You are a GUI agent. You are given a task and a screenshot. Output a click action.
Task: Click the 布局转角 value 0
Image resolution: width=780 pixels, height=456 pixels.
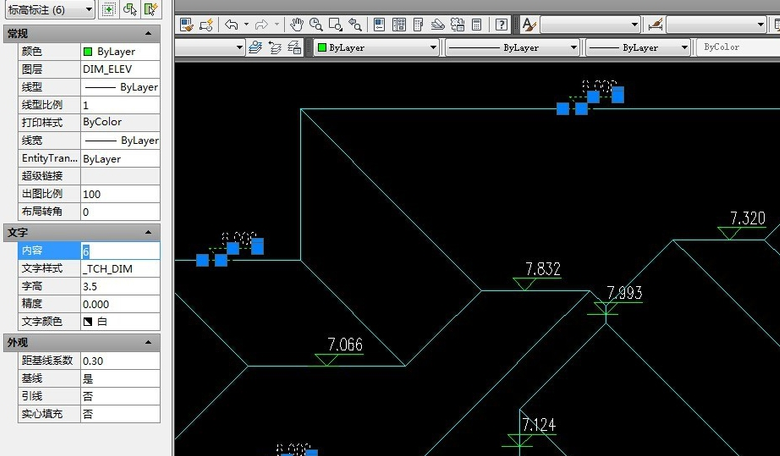[x=120, y=212]
